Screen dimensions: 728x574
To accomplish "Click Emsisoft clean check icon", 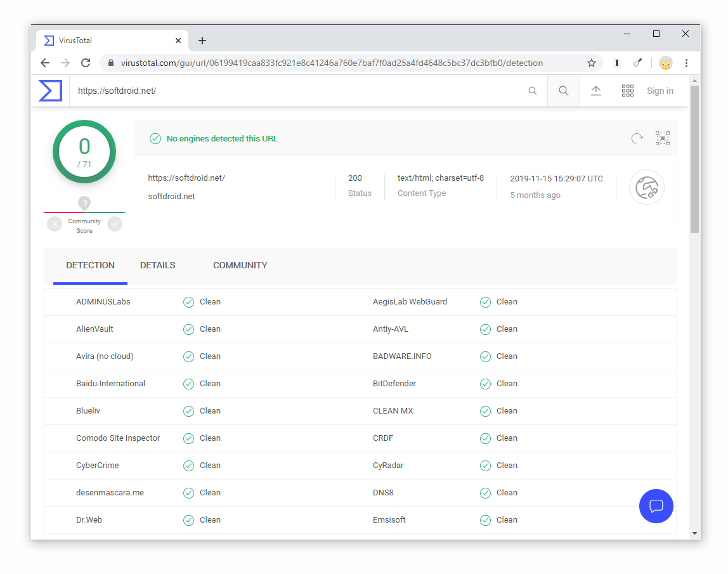I will (x=485, y=521).
